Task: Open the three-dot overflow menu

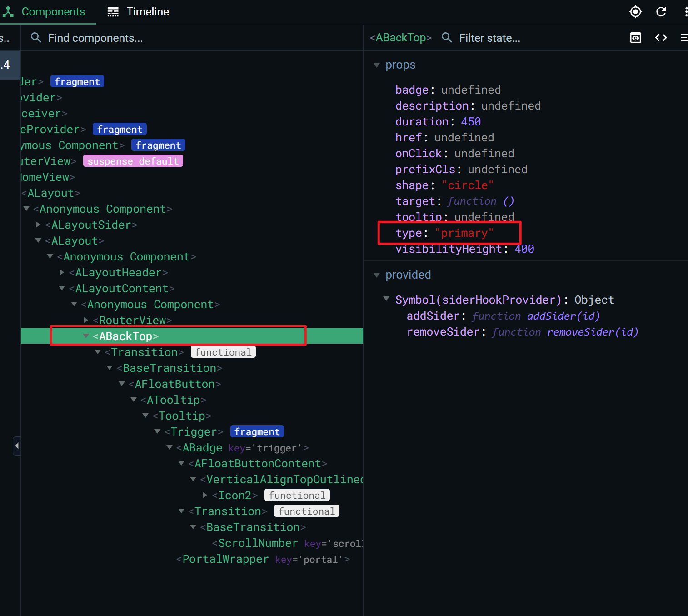Action: click(686, 12)
